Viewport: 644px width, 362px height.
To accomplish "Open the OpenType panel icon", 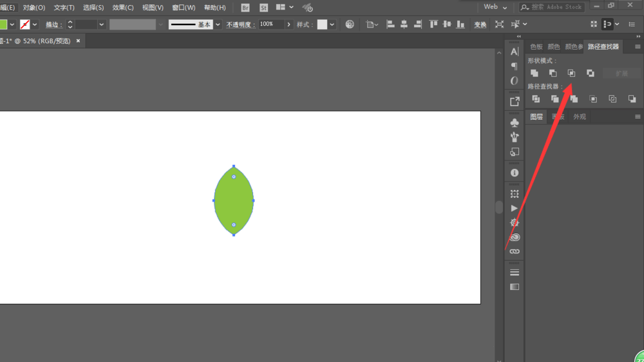I will pos(514,81).
